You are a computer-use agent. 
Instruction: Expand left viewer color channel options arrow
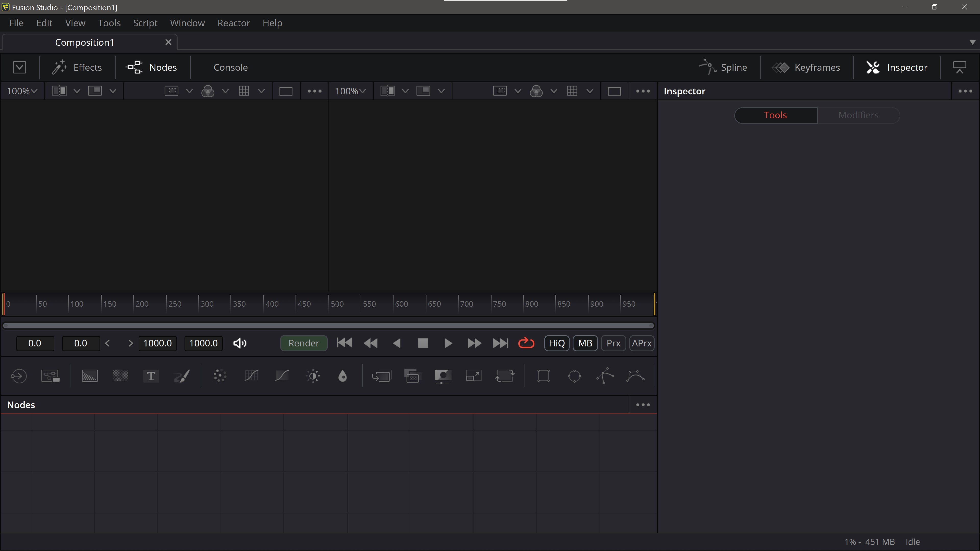click(225, 91)
